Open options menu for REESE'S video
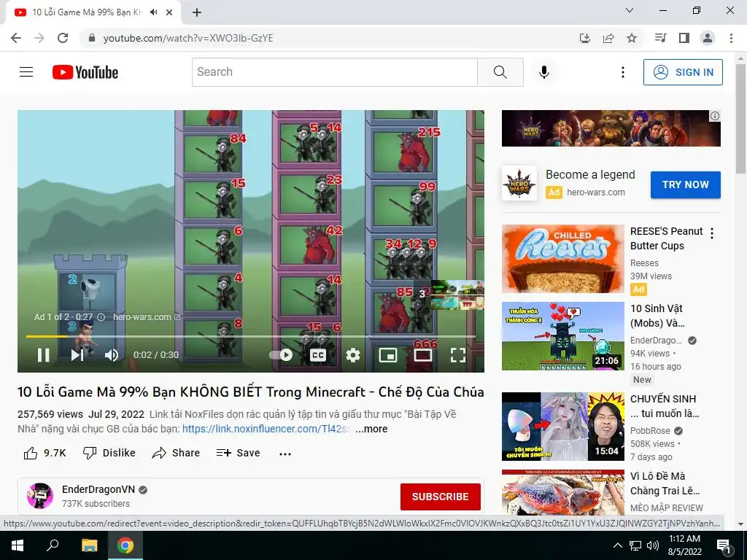 pyautogui.click(x=712, y=233)
